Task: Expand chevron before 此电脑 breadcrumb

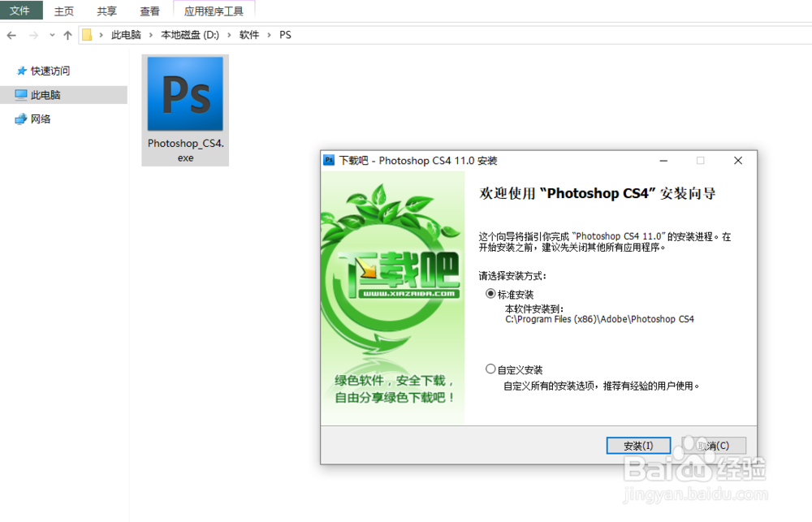Action: pos(101,35)
